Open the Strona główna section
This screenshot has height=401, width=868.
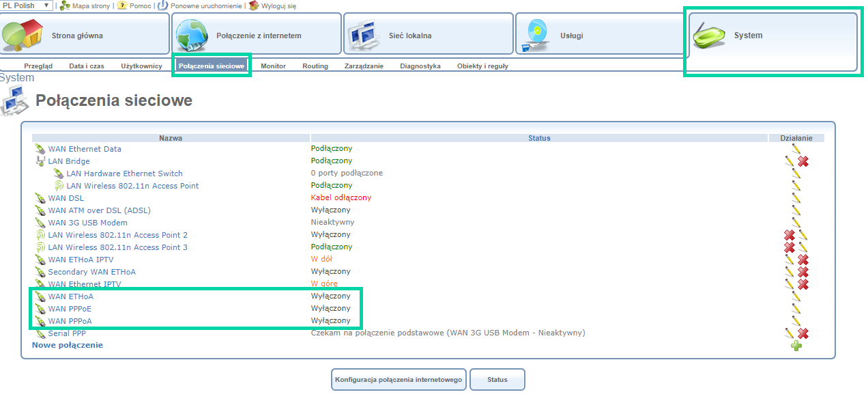tap(85, 34)
